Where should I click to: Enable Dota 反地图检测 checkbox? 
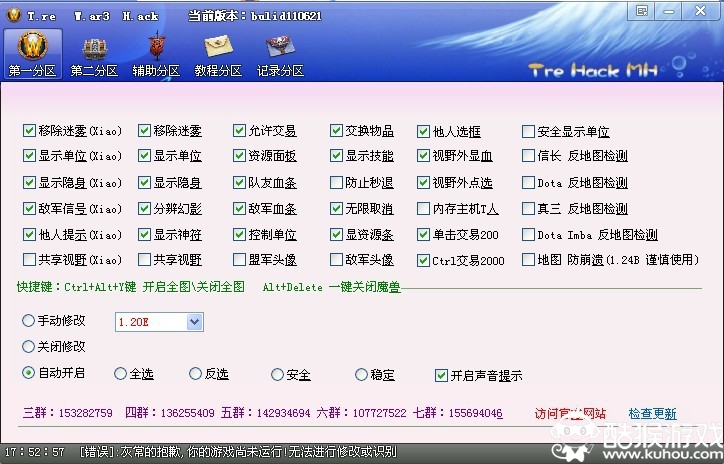click(528, 183)
